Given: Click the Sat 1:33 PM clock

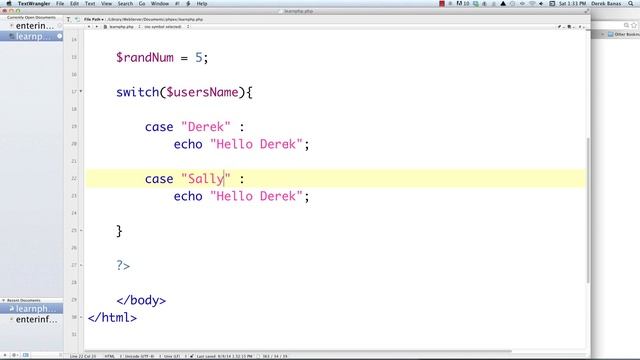Looking at the screenshot, I should pos(572,3).
